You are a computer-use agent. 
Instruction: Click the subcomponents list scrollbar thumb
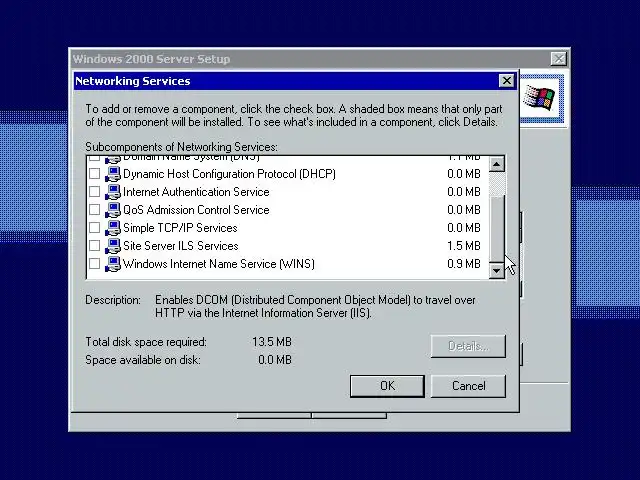click(x=497, y=229)
